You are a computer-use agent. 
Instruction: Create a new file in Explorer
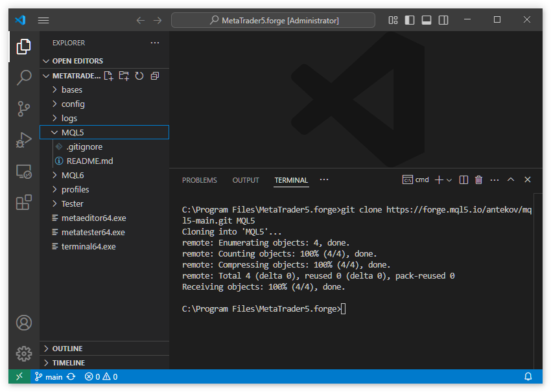109,76
